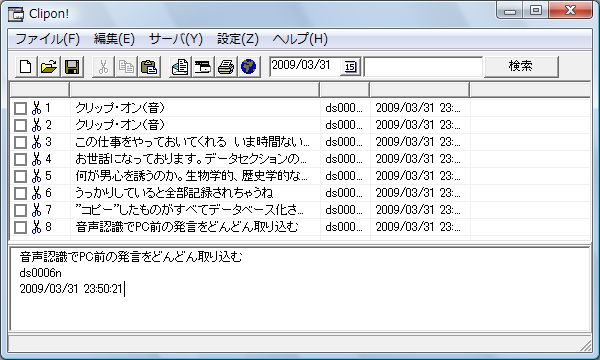The image size is (600, 360).
Task: Open the calendar picker beside 2009/03/31
Action: click(x=350, y=67)
